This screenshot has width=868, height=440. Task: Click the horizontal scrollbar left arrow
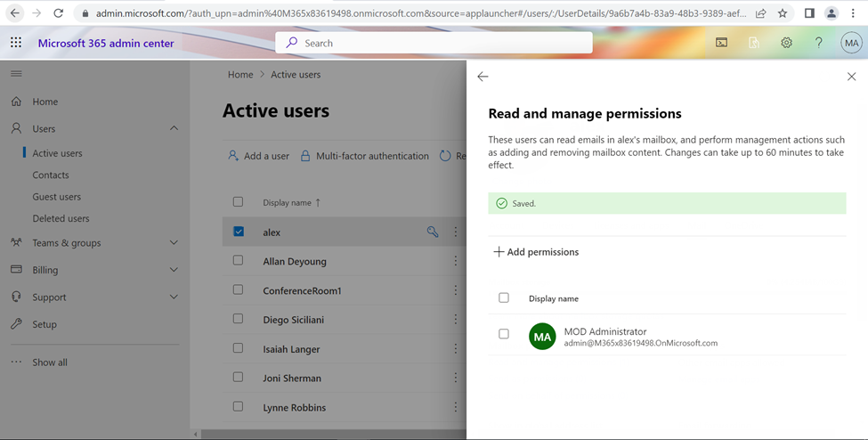pyautogui.click(x=195, y=435)
